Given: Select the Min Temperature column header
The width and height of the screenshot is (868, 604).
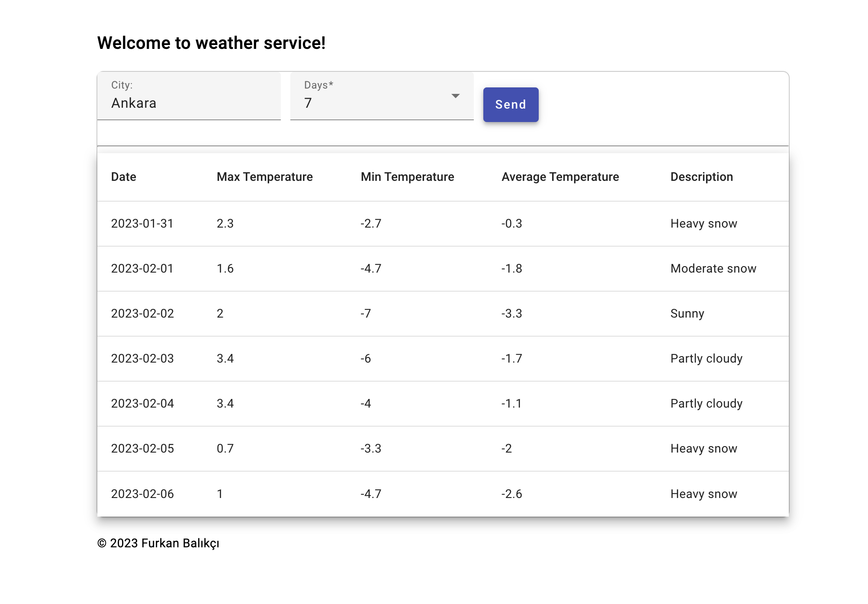Looking at the screenshot, I should click(x=407, y=177).
